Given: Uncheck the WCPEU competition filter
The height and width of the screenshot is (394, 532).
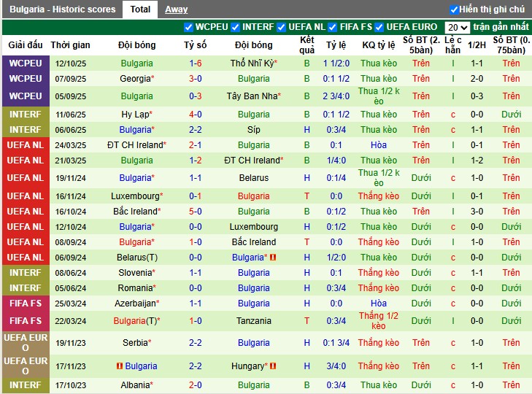Looking at the screenshot, I should [x=189, y=27].
